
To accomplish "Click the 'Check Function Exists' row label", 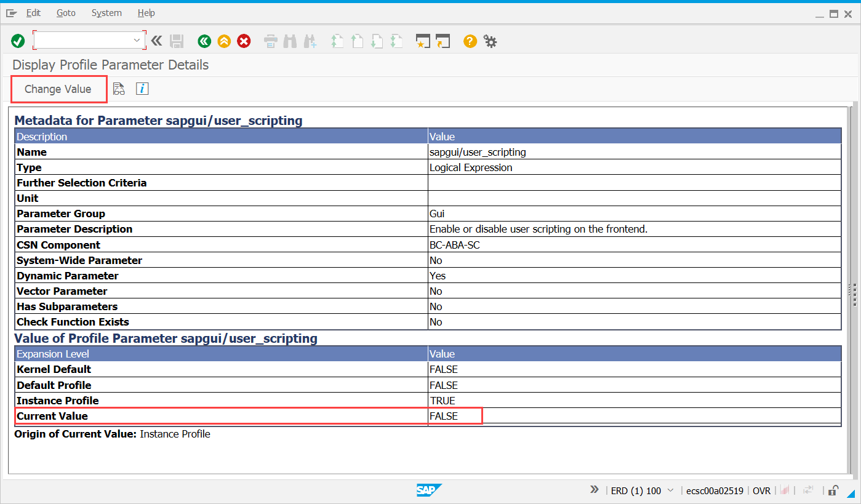I will coord(73,322).
